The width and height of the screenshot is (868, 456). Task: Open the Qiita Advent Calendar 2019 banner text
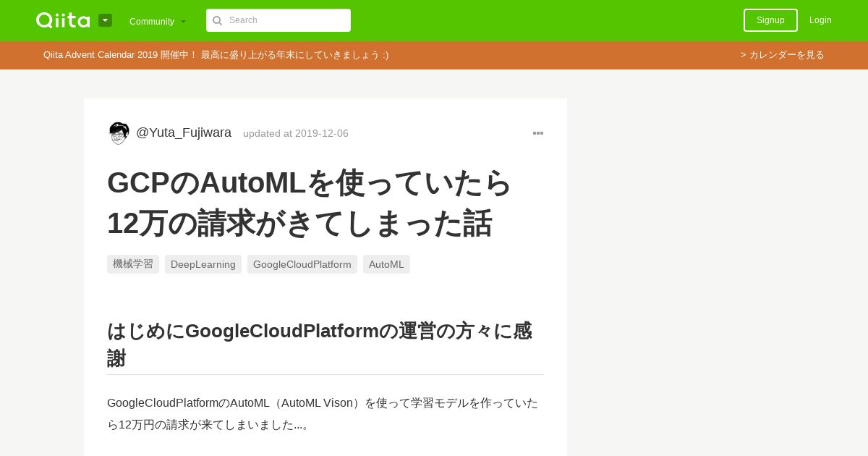(216, 55)
